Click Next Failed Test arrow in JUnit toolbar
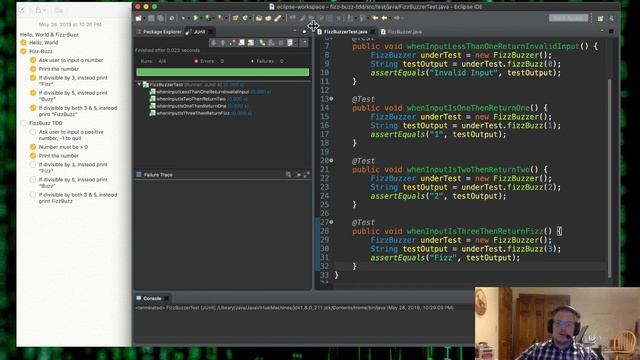640x360 pixels. click(213, 43)
